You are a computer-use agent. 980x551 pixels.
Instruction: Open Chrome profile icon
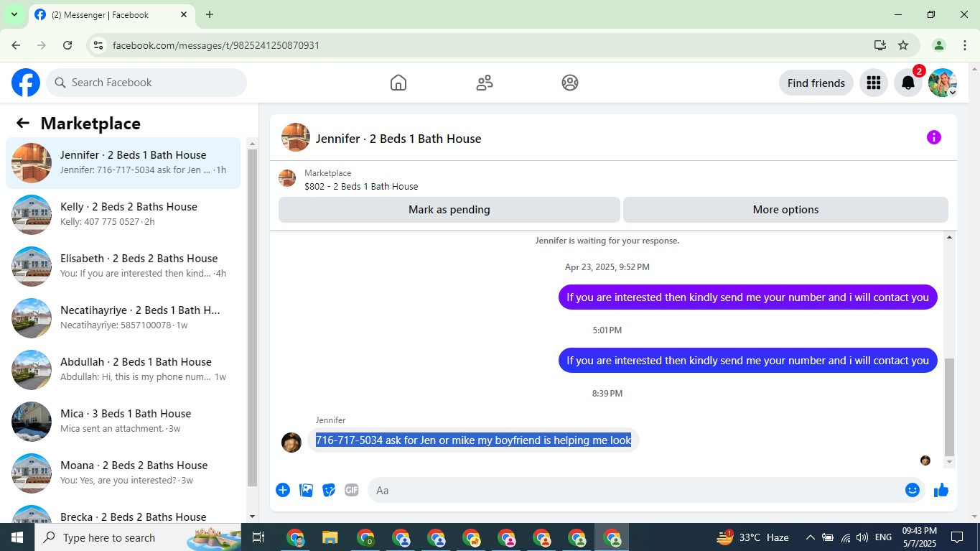click(x=938, y=45)
